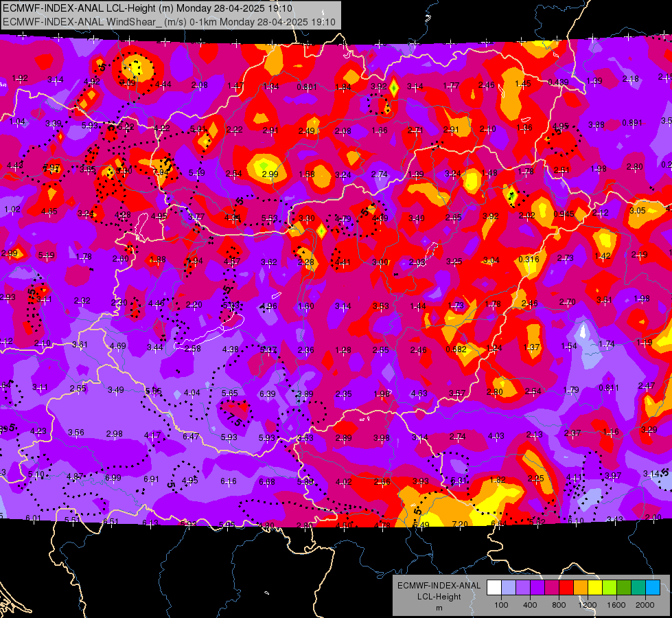The width and height of the screenshot is (672, 618).
Task: Click the wind shear value 4.79
Action: coord(343,219)
